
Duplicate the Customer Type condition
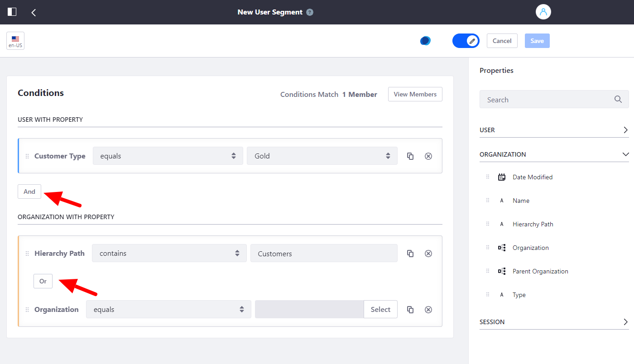pyautogui.click(x=410, y=156)
